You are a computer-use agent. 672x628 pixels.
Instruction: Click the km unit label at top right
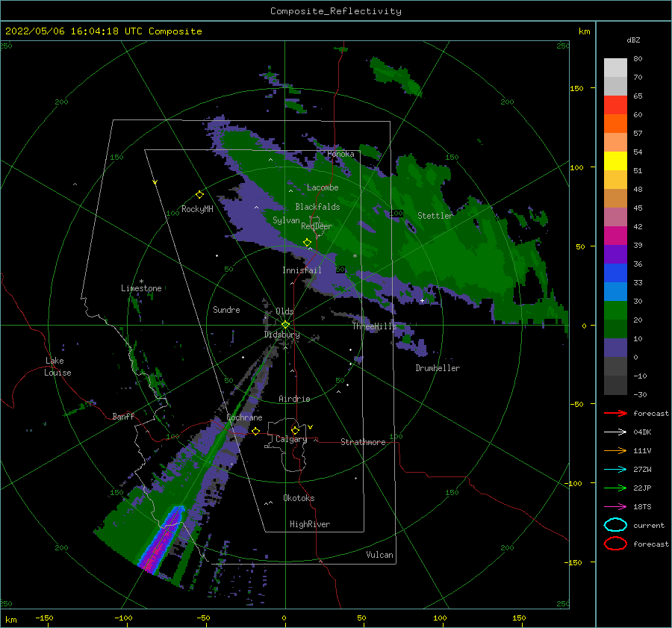tap(584, 31)
